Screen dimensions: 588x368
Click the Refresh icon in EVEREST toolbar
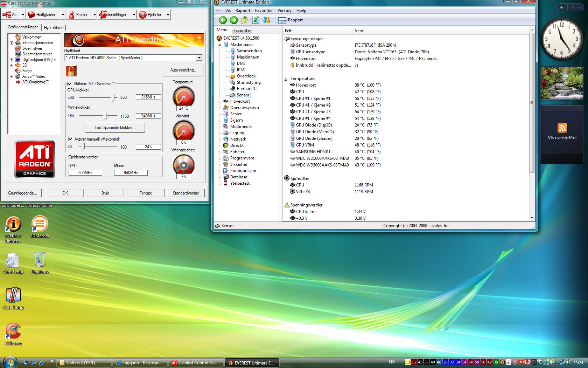(256, 20)
